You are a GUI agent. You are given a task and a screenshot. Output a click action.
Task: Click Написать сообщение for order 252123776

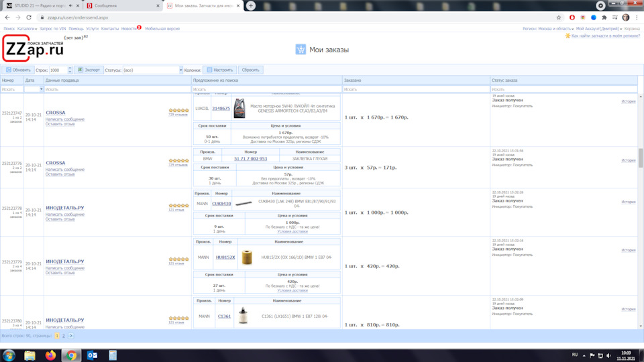pos(65,170)
